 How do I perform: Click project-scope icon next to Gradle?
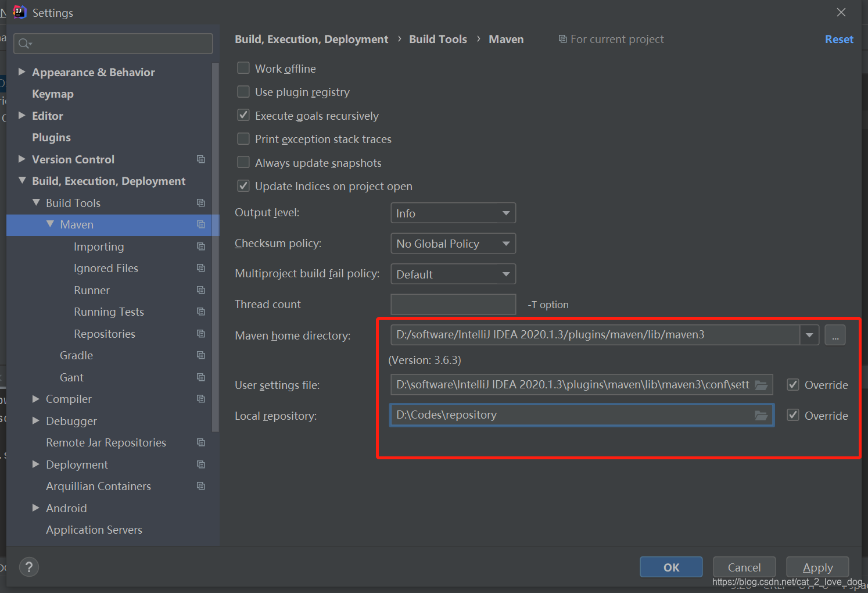(201, 355)
